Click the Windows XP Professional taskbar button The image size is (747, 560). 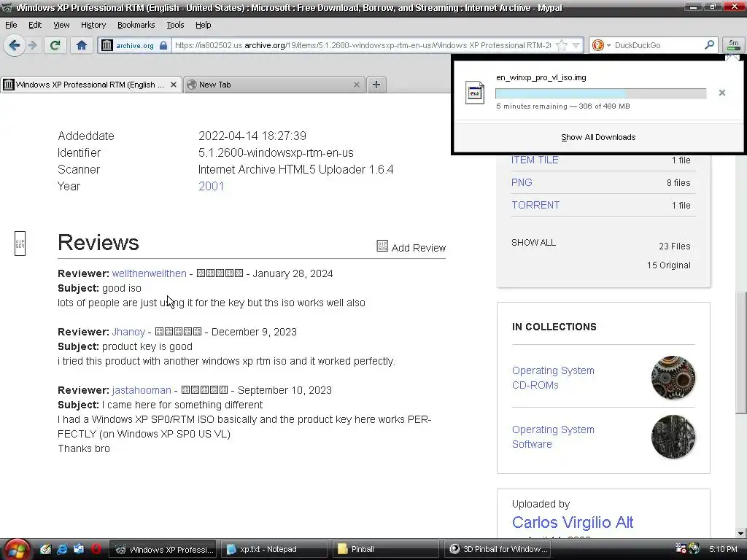tap(163, 549)
